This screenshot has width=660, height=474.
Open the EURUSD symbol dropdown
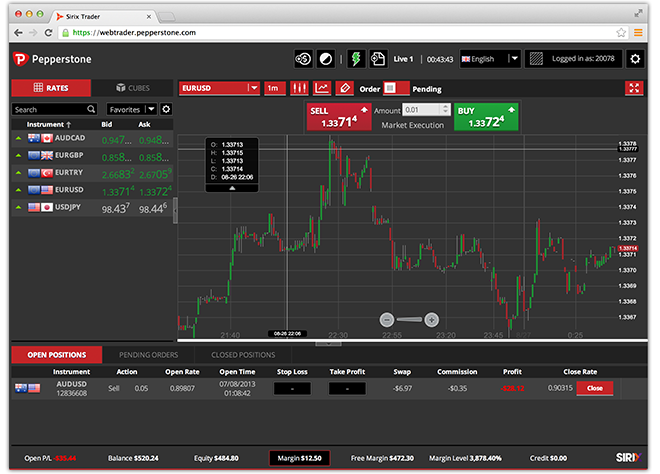click(x=218, y=88)
